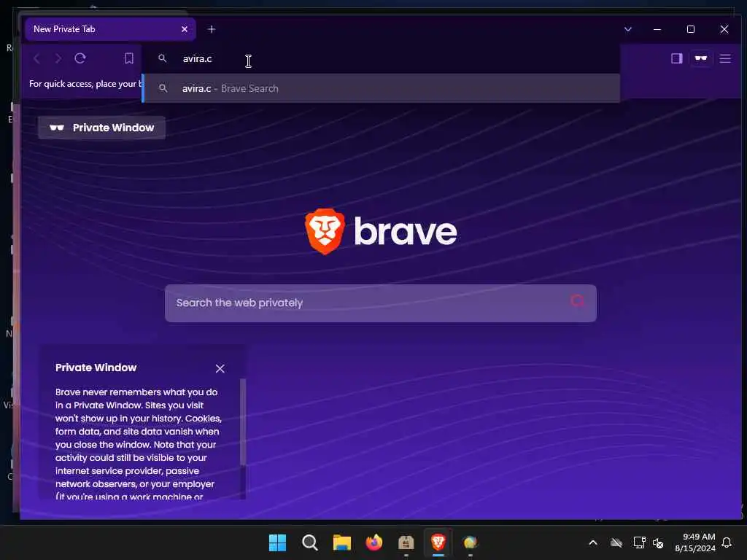Close the Private Window info card
Viewport: 747px width, 560px height.
tap(220, 368)
